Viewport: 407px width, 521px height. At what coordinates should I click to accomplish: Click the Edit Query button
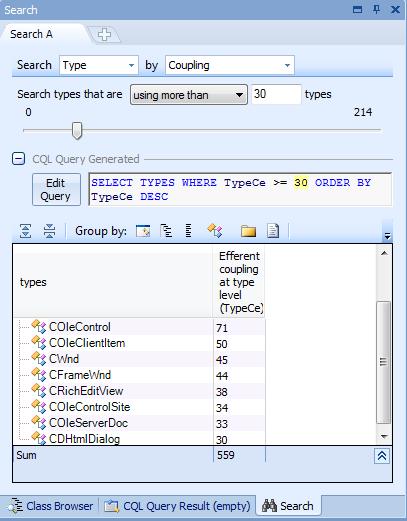pos(56,189)
